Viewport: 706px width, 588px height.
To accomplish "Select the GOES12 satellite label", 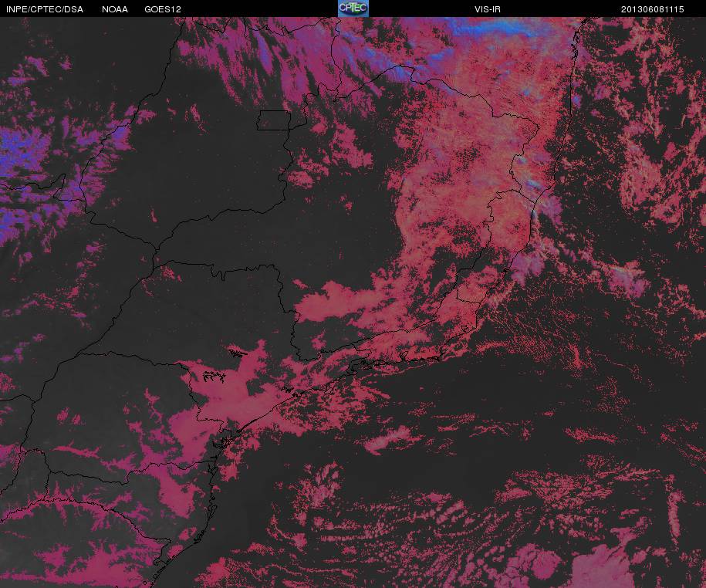I will pyautogui.click(x=163, y=9).
